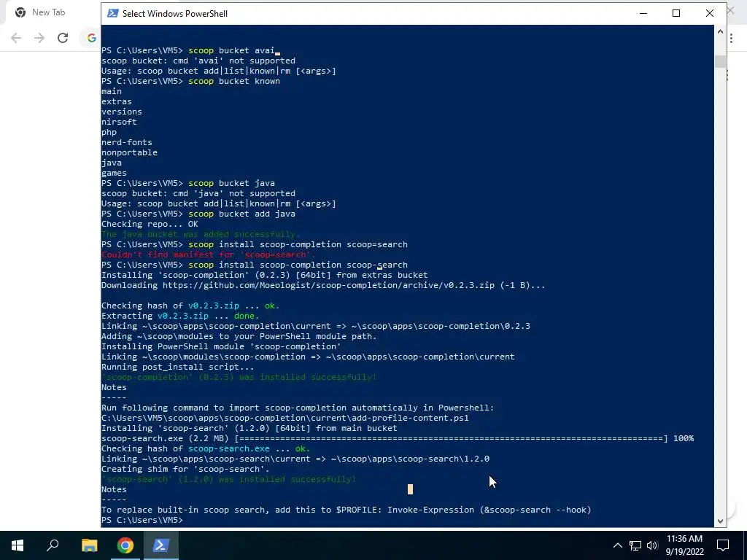
Task: Open the notification center icon
Action: pos(723,545)
